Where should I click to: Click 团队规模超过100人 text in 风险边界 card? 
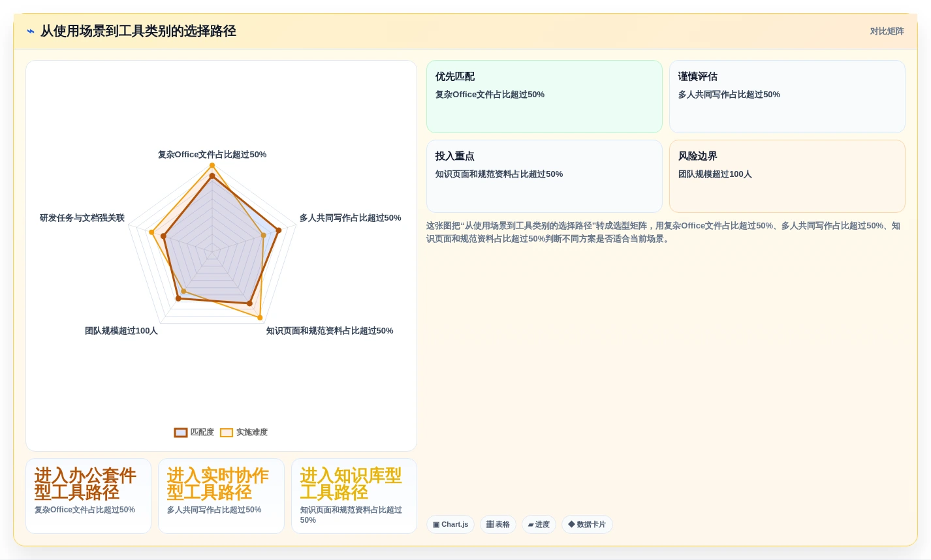[x=715, y=174]
